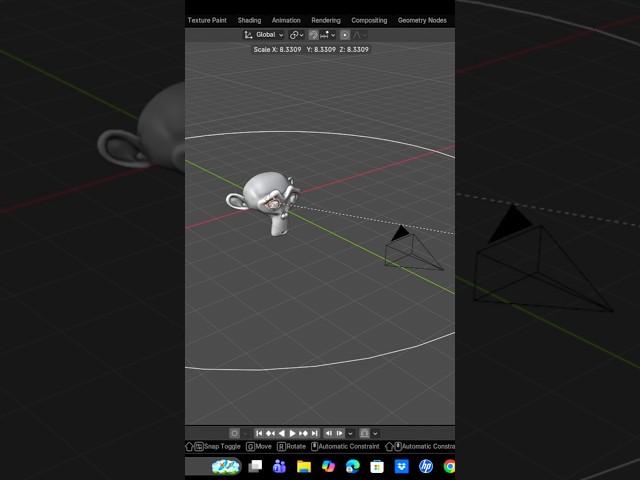Launch Copilot from the taskbar
Viewport: 640px width, 480px height.
click(328, 466)
